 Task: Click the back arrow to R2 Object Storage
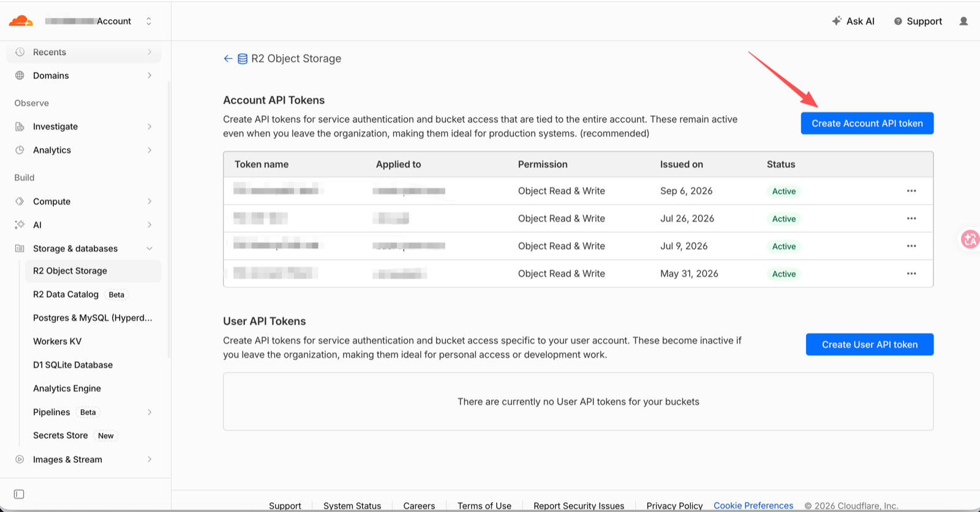(x=228, y=59)
